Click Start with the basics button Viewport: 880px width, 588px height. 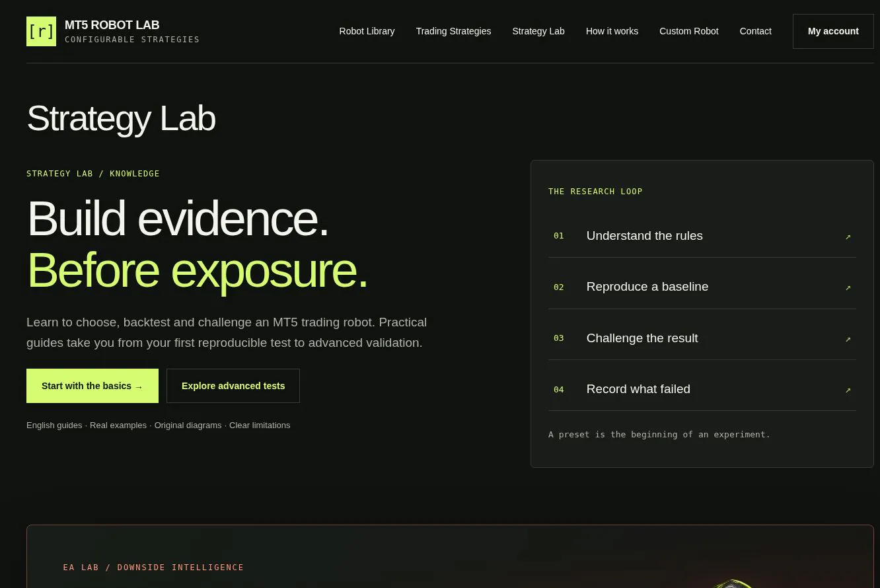92,386
